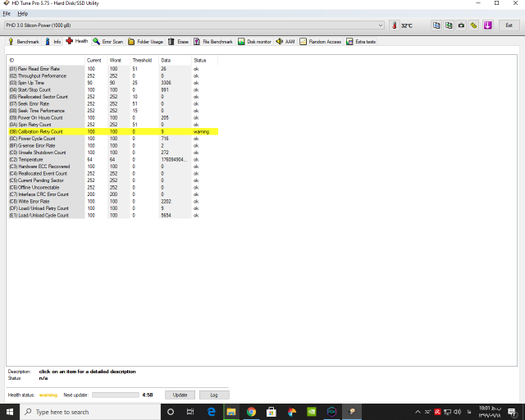The height and width of the screenshot is (420, 525).
Task: Open the Erase tab
Action: pos(179,42)
